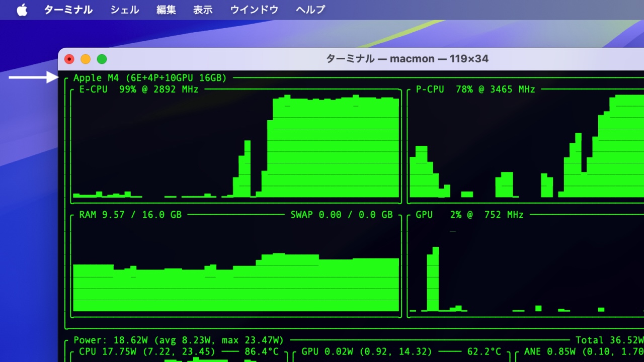Screen dimensions: 644x362
Task: Click the GPU usage graph
Action: (x=527, y=266)
